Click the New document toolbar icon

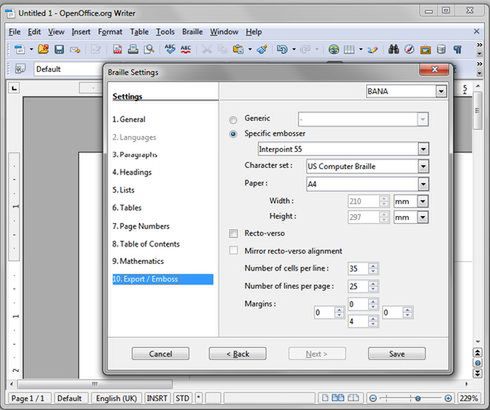19,49
